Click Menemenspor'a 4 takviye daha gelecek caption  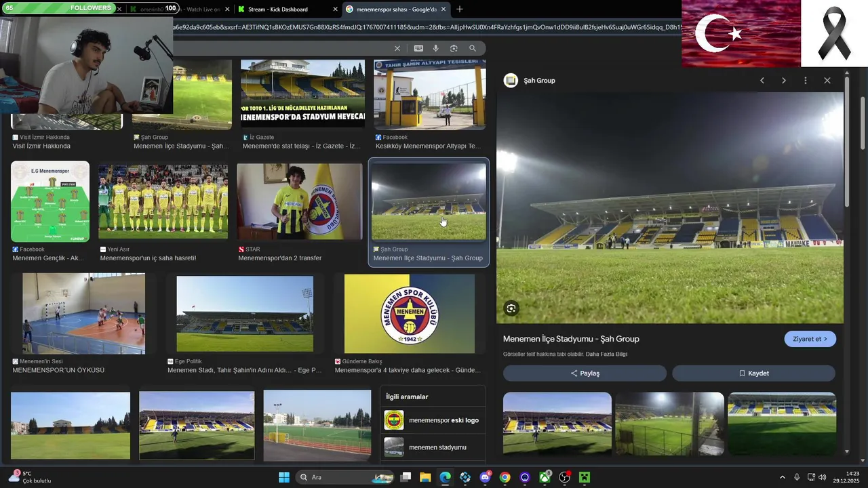pos(408,370)
